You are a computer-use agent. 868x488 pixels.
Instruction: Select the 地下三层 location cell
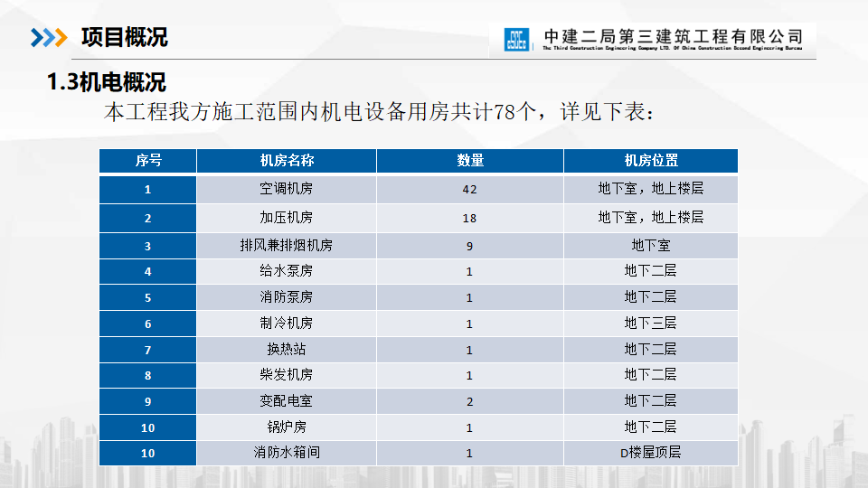pyautogui.click(x=650, y=323)
